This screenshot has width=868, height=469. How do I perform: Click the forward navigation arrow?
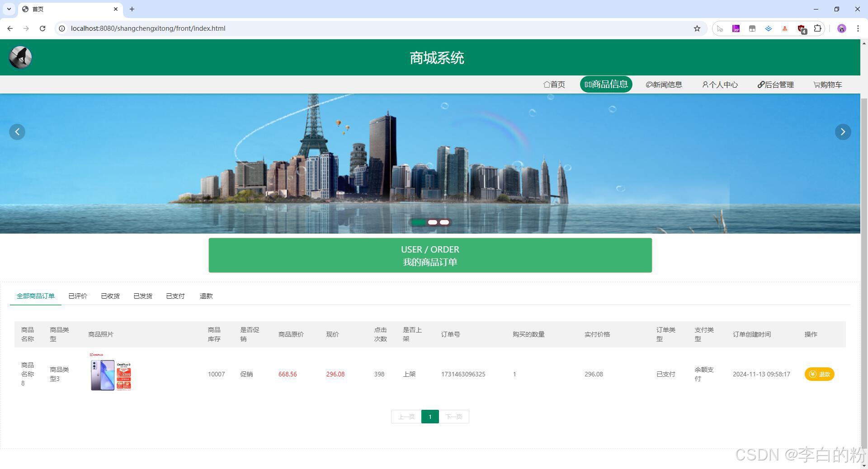click(26, 28)
